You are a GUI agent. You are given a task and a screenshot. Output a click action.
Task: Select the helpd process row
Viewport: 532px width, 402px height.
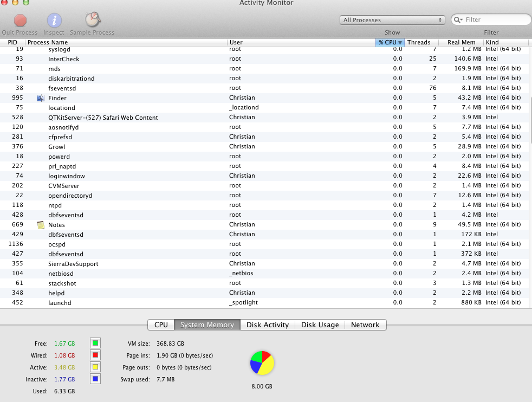coord(264,293)
